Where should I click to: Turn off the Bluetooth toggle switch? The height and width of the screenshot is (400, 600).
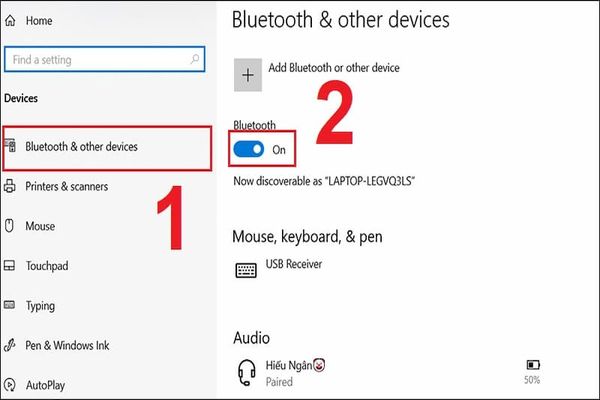click(249, 149)
